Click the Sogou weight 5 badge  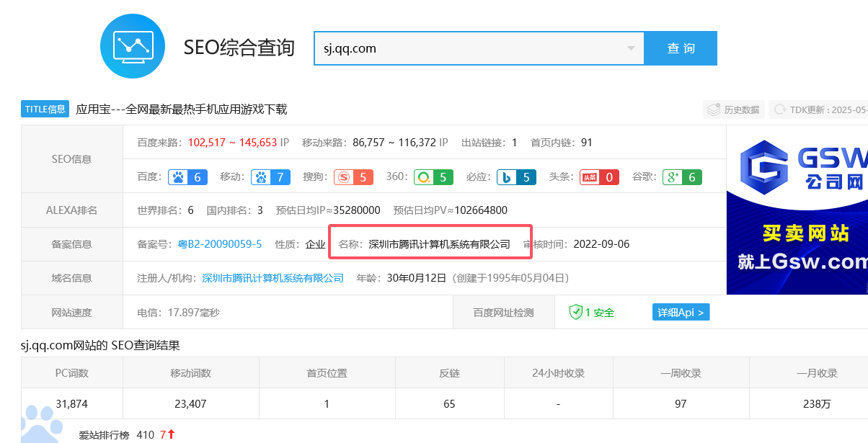point(353,176)
